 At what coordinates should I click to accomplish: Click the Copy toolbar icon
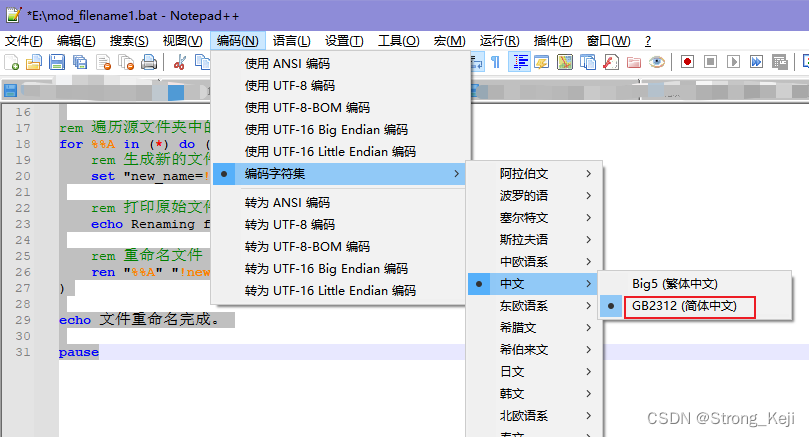(202, 62)
